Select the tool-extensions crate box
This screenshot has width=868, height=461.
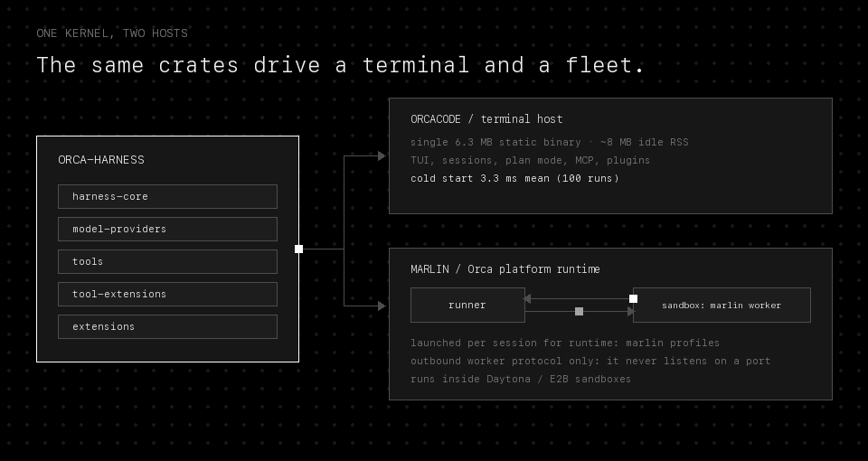168,295
